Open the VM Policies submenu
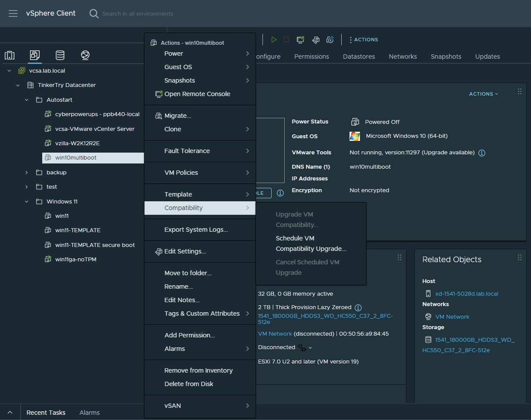Image resolution: width=531 pixels, height=420 pixels. (200, 173)
